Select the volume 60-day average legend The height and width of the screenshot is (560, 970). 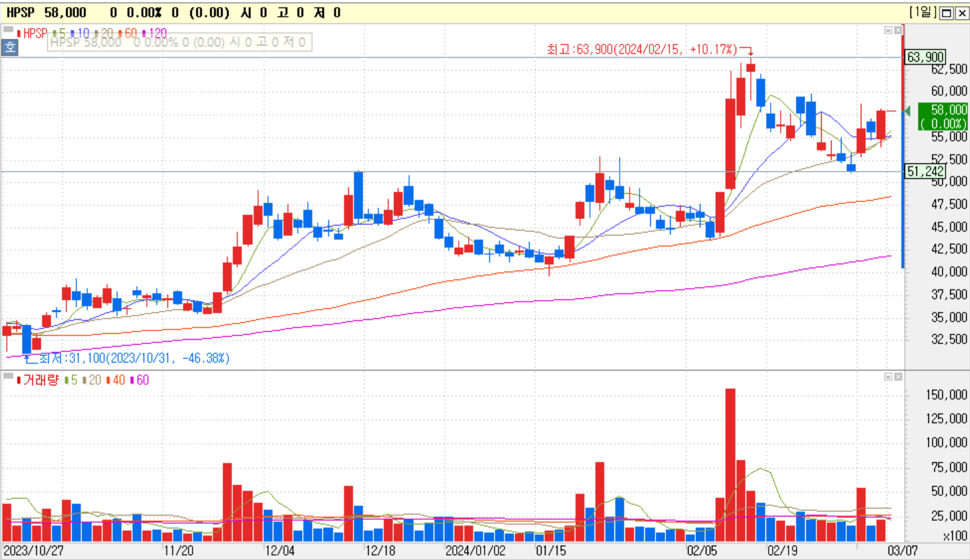(x=140, y=380)
